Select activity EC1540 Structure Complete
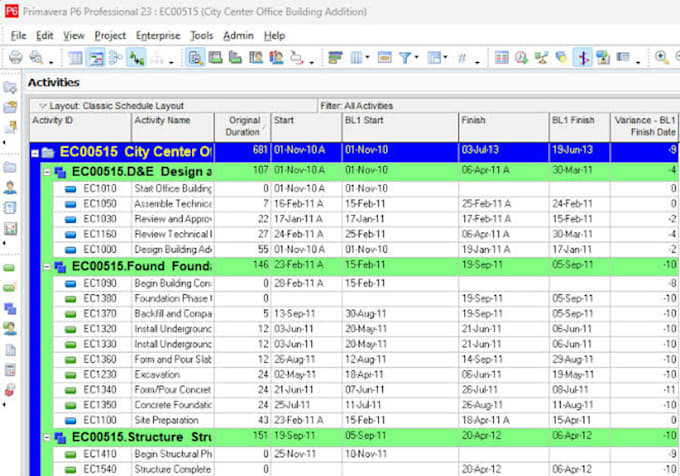Image resolution: width=680 pixels, height=476 pixels. [x=366, y=469]
